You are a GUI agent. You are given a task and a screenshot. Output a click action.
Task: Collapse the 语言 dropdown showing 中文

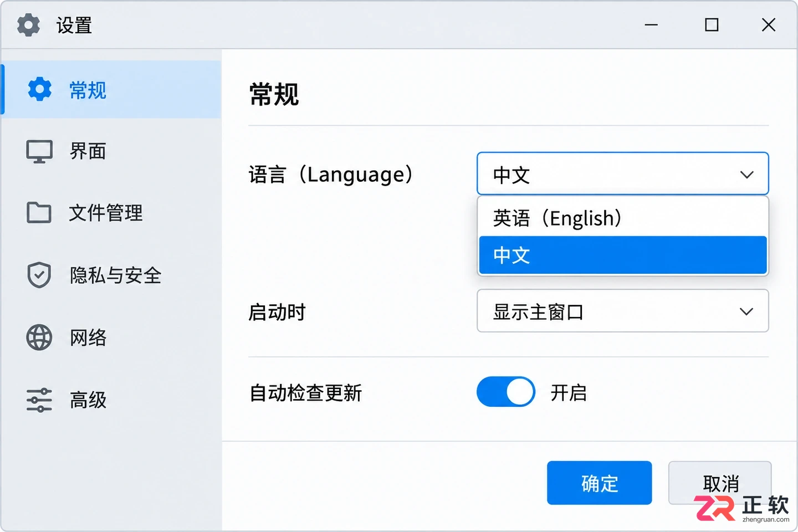click(623, 174)
